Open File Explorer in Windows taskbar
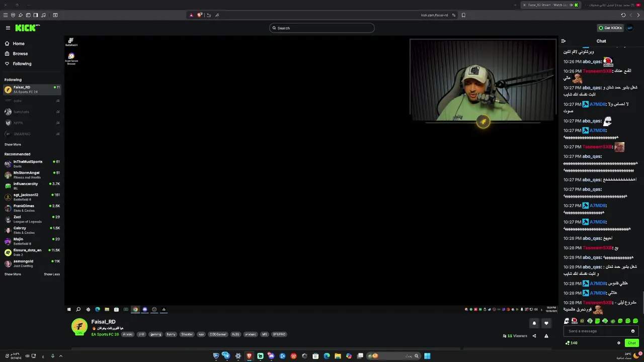The image size is (644, 362). point(338,356)
